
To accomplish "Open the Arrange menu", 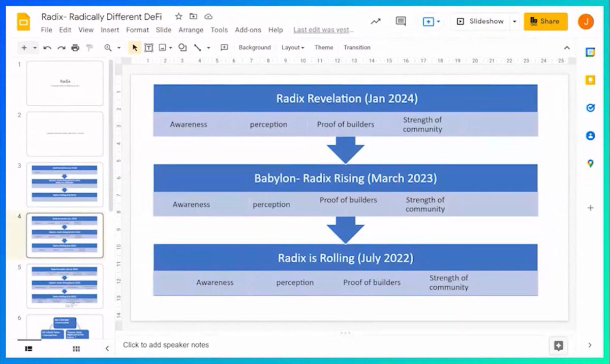I will [x=191, y=30].
